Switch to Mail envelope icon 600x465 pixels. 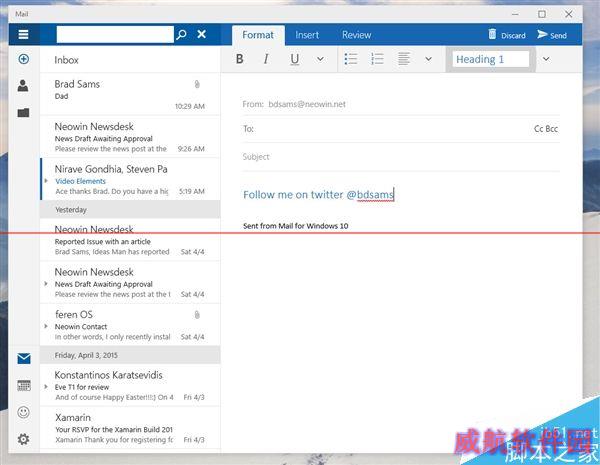click(24, 359)
